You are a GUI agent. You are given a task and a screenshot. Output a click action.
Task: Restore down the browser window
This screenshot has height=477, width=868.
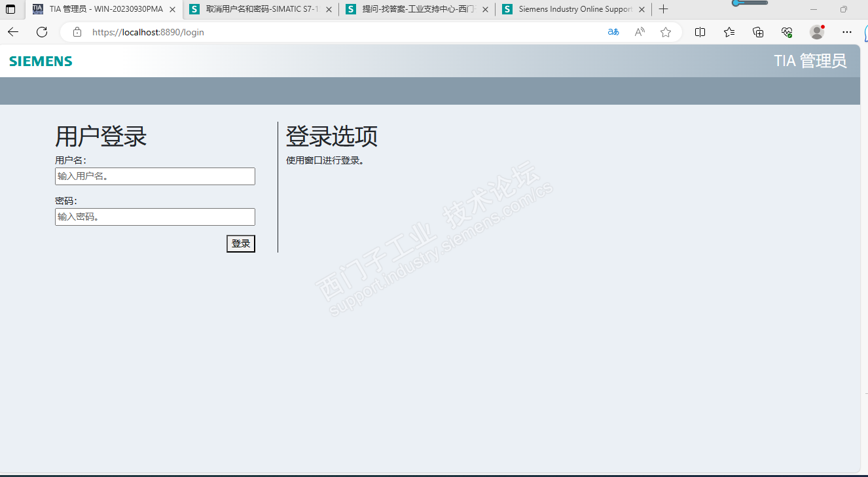pyautogui.click(x=844, y=9)
